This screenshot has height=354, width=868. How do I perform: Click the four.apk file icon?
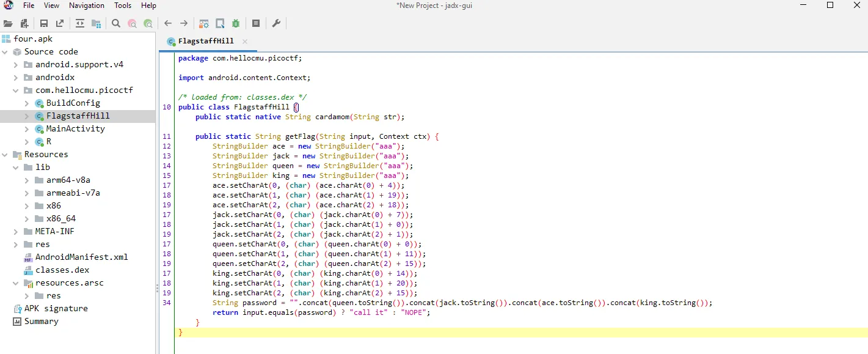[x=6, y=39]
